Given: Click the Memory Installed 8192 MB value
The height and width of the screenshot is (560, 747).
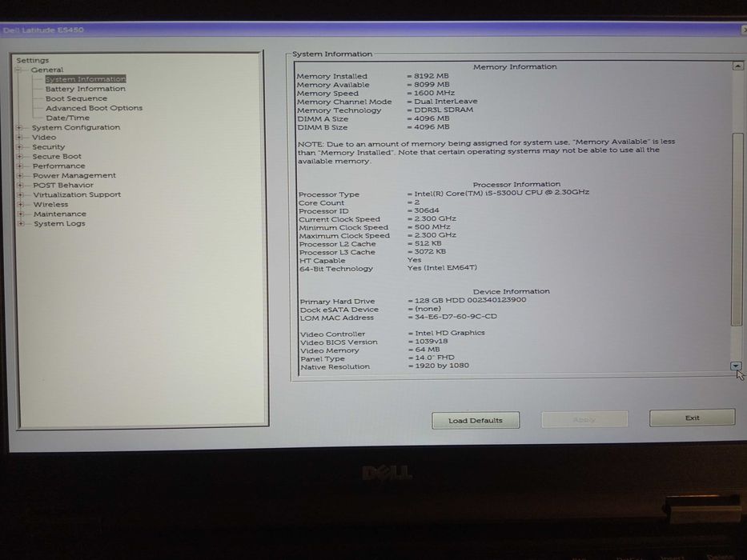Looking at the screenshot, I should [x=431, y=76].
